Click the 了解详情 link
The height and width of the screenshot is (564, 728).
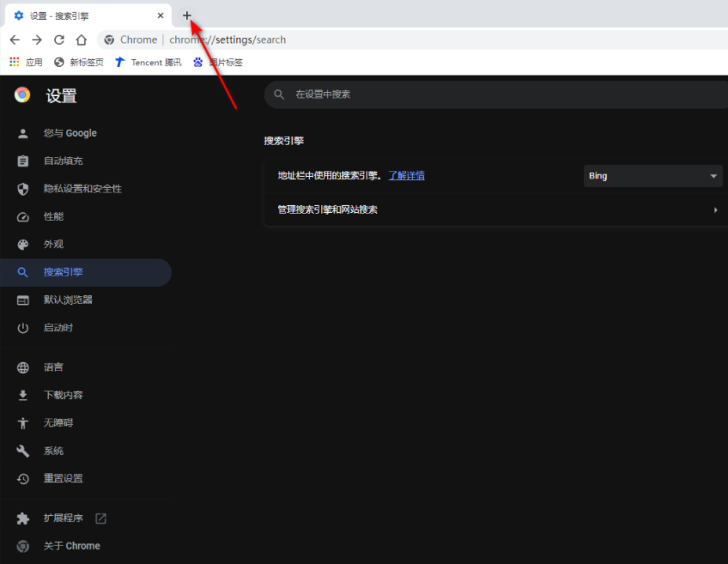tap(407, 175)
